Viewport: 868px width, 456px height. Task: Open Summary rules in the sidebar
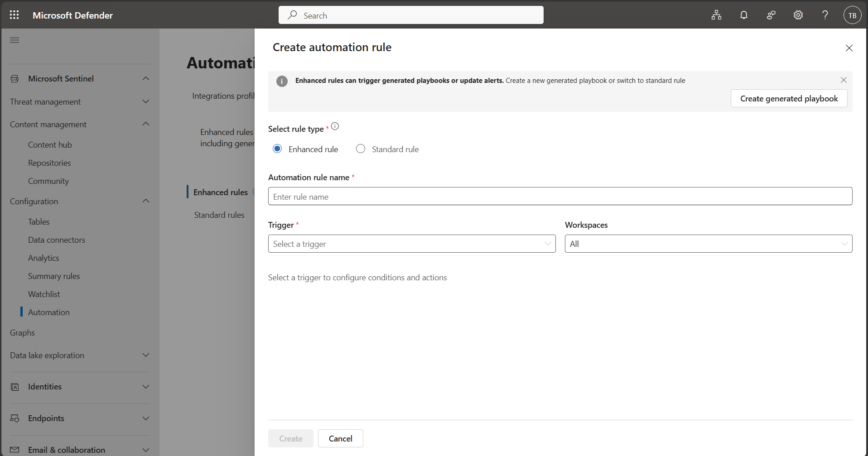(x=54, y=276)
